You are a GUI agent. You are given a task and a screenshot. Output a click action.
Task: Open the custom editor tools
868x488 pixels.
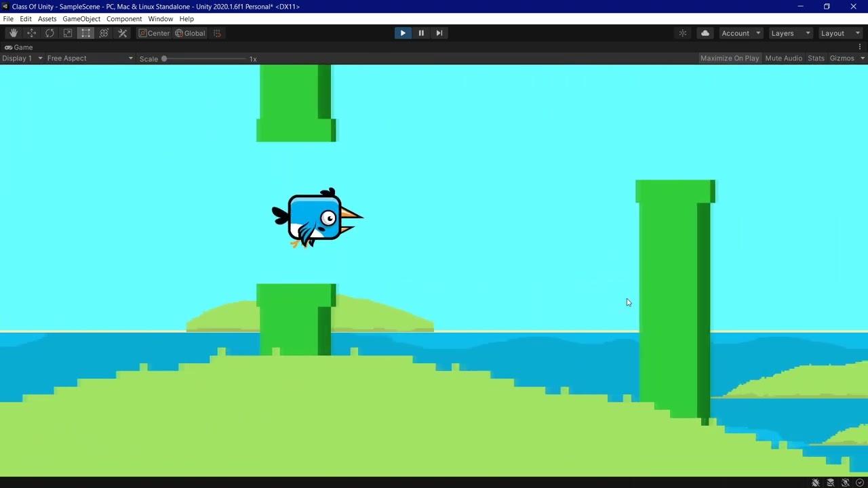coord(123,33)
